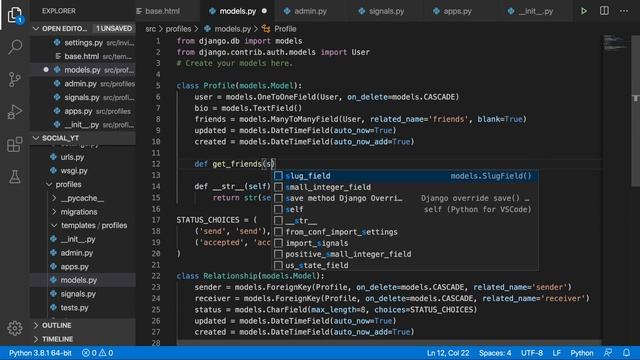Click the class symbol icon in breadcrumb
640x360 pixels.
tap(267, 29)
